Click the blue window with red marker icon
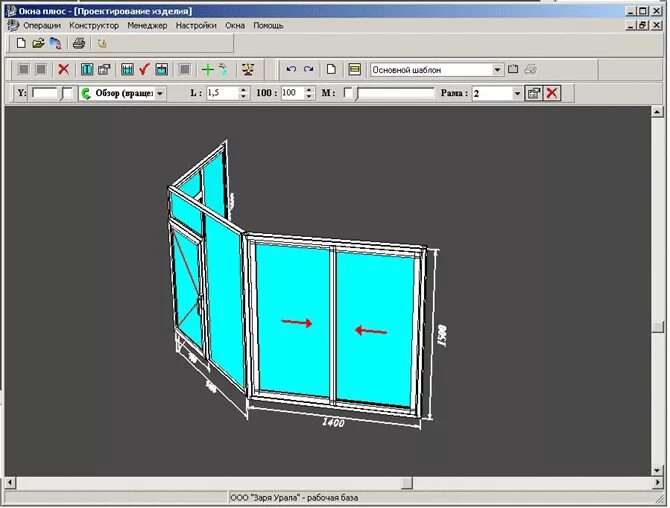The image size is (670, 508). pyautogui.click(x=162, y=69)
